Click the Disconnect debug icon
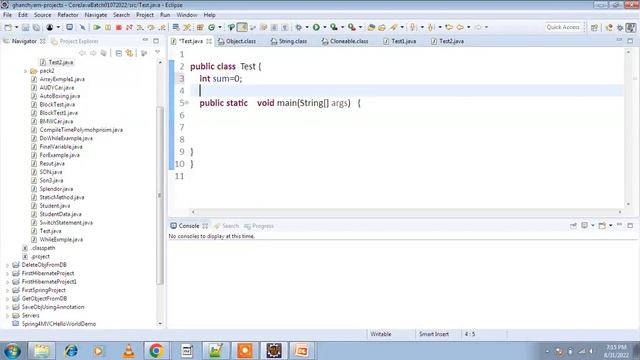 coord(129,27)
